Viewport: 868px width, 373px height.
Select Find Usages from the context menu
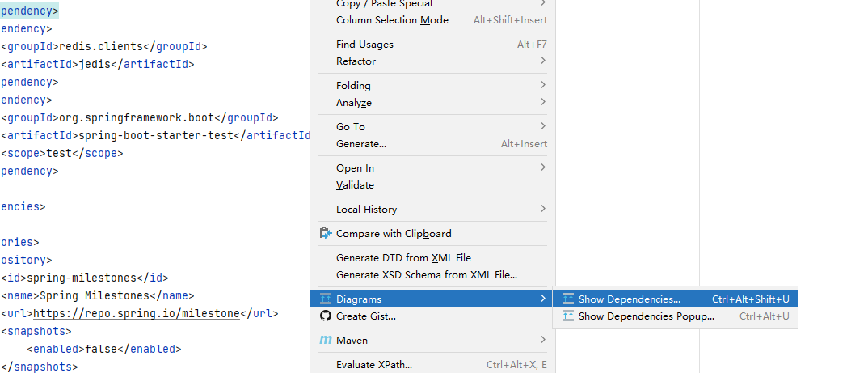365,45
